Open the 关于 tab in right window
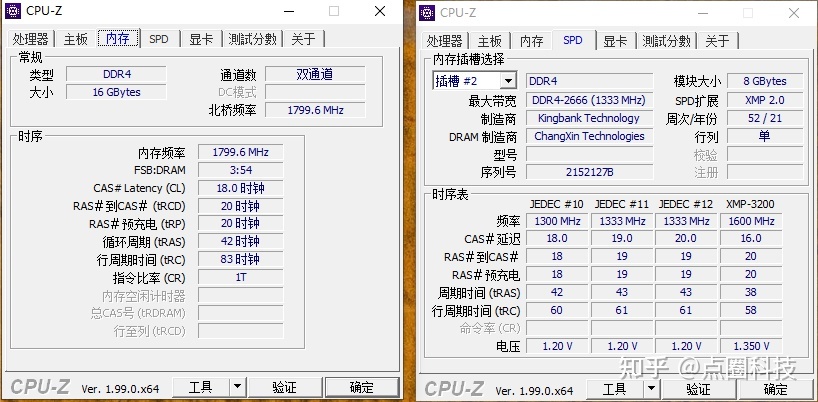 point(717,41)
